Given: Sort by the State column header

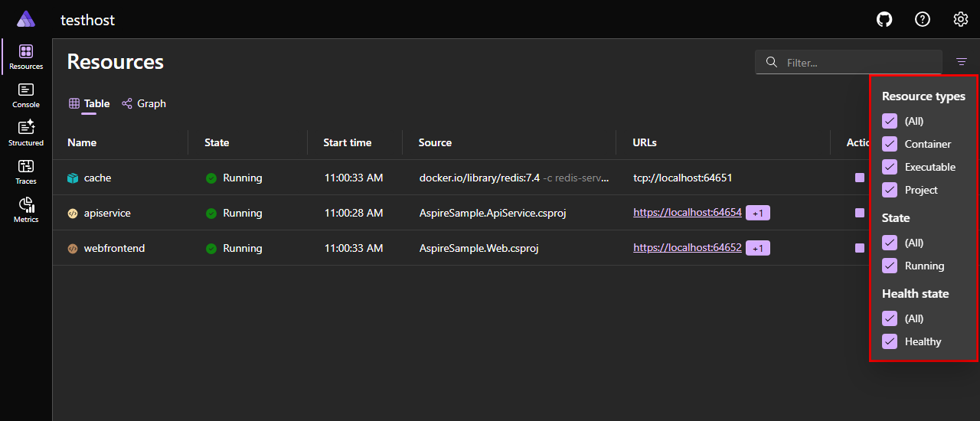Looking at the screenshot, I should pyautogui.click(x=217, y=142).
